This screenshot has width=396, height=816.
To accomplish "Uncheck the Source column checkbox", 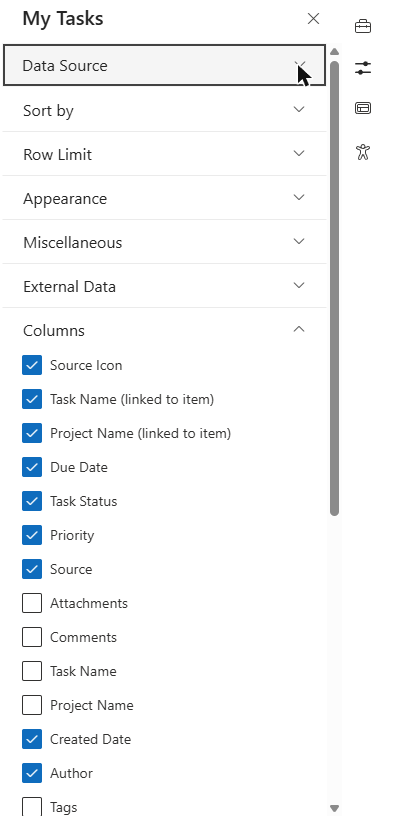I will pyautogui.click(x=32, y=569).
